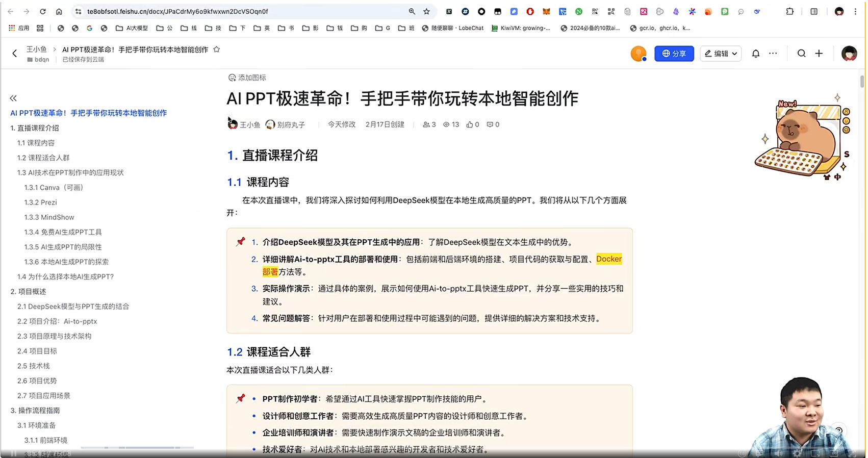868x458 pixels.
Task: Open the 编辑 mode dropdown
Action: click(x=721, y=54)
